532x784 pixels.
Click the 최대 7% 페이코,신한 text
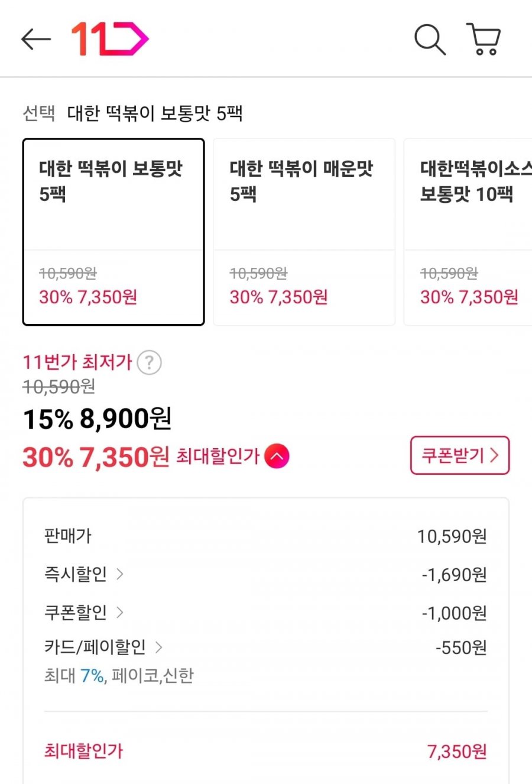coord(119,675)
